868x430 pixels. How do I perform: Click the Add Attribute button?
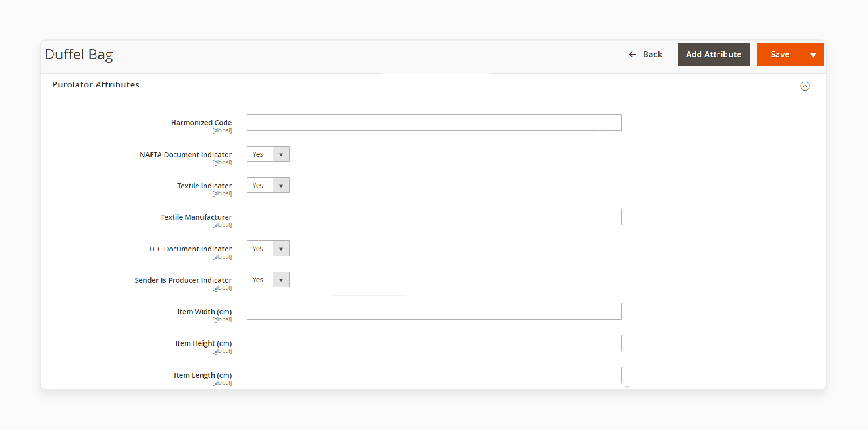[714, 55]
